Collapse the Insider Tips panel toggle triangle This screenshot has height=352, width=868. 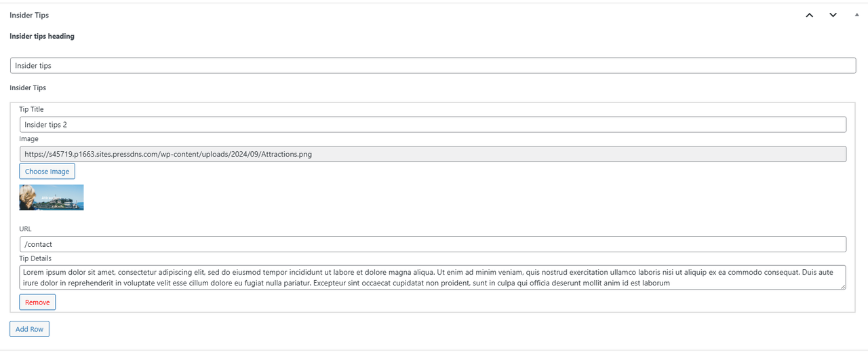tap(856, 15)
